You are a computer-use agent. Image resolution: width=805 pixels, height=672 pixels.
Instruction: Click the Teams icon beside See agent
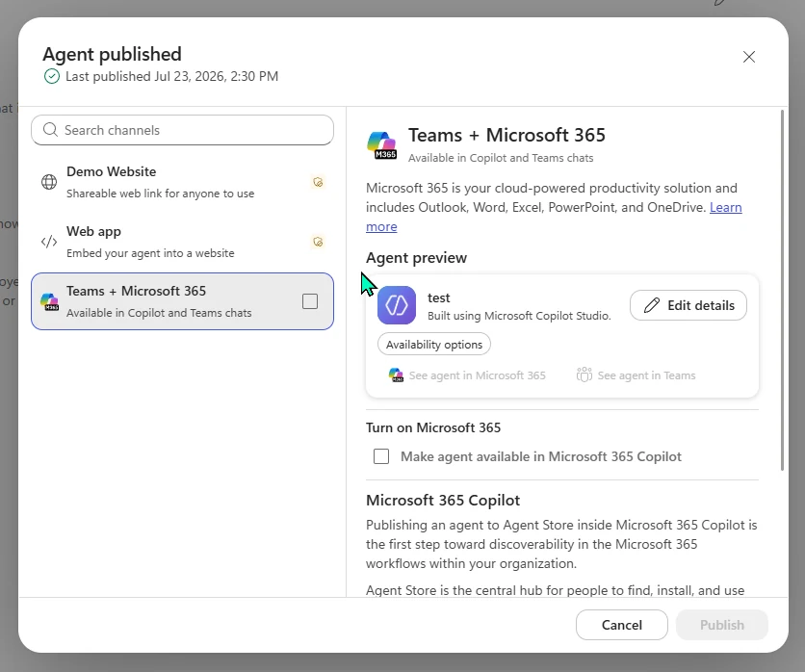click(x=584, y=375)
